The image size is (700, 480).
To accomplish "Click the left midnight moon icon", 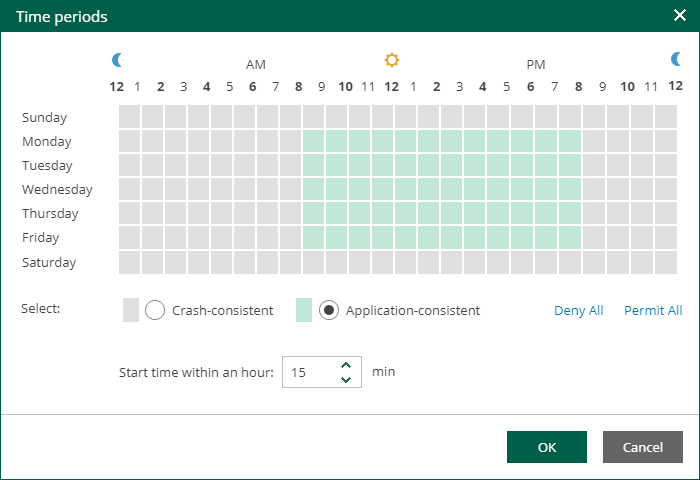I will pyautogui.click(x=117, y=60).
